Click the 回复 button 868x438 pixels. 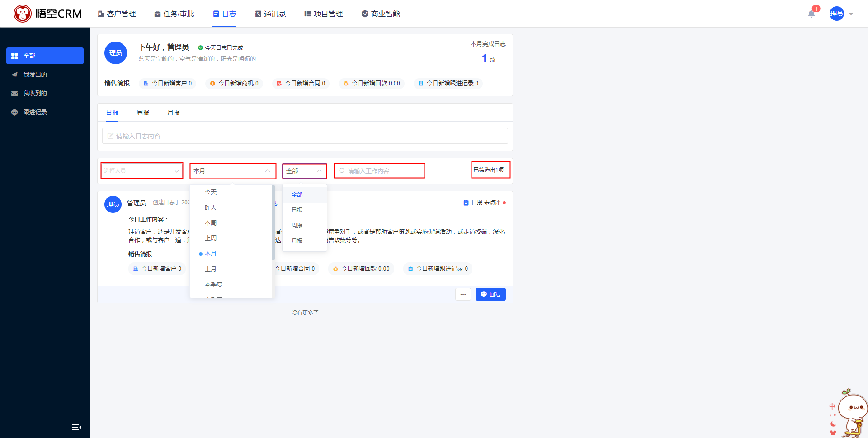491,294
